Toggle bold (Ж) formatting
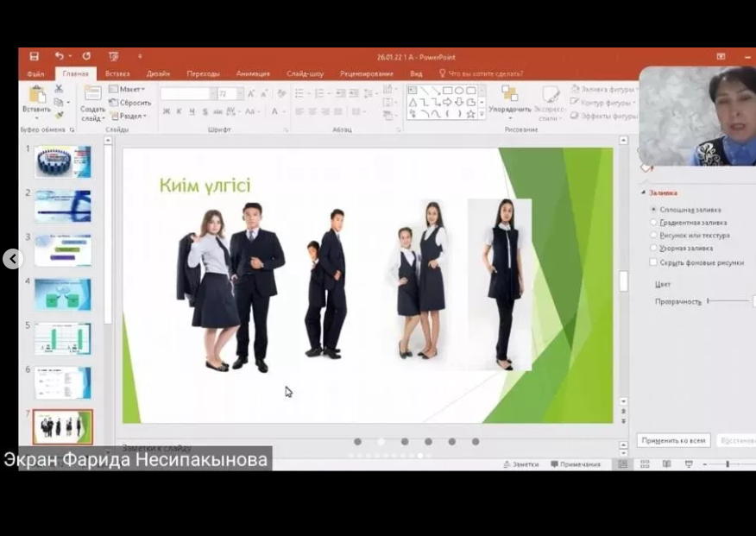756x536 pixels. pos(167,111)
